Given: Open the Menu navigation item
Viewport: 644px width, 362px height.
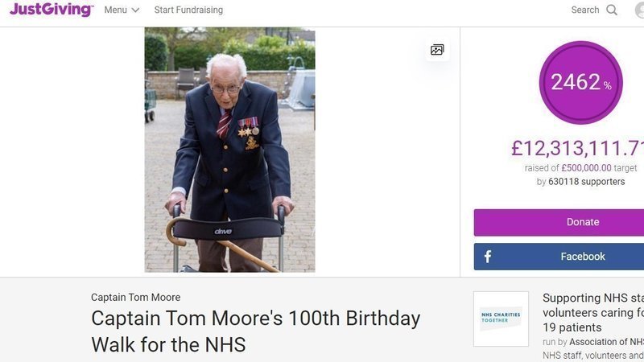Looking at the screenshot, I should (x=115, y=10).
